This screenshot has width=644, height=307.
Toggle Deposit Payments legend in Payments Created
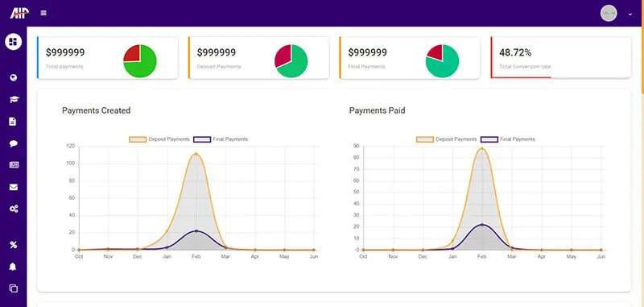[159, 139]
